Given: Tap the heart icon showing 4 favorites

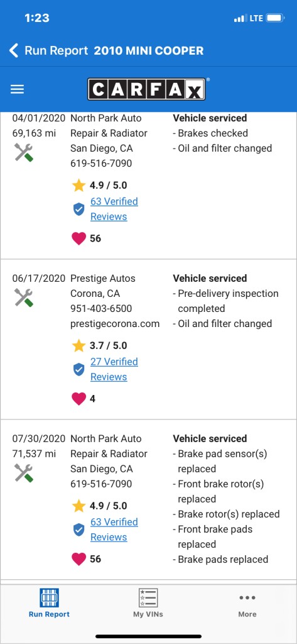Looking at the screenshot, I should click(78, 399).
